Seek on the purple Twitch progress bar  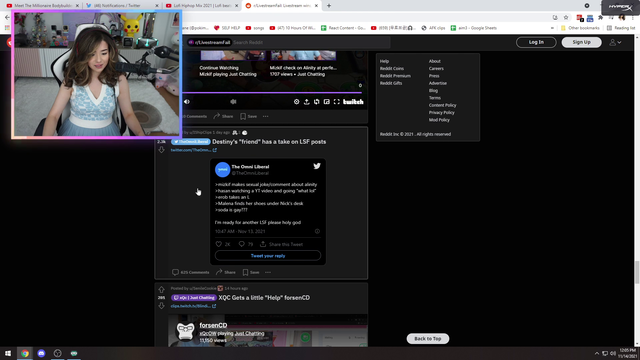(x=273, y=93)
